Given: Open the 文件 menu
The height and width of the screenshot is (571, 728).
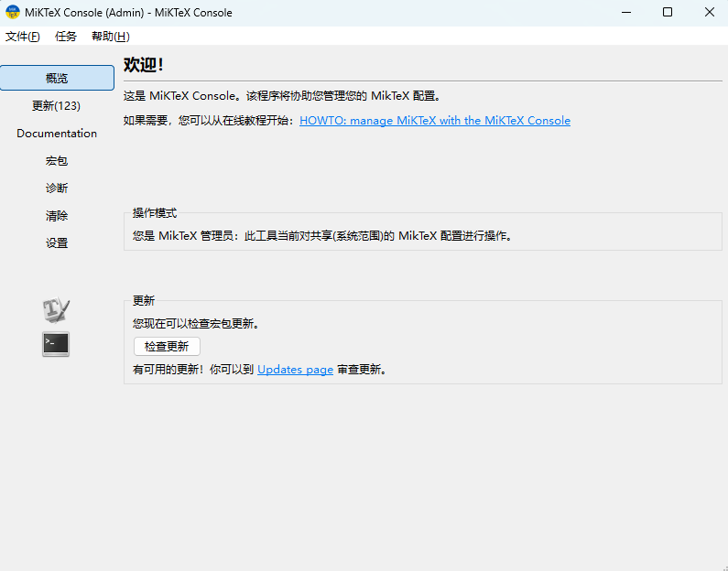Looking at the screenshot, I should tap(23, 37).
